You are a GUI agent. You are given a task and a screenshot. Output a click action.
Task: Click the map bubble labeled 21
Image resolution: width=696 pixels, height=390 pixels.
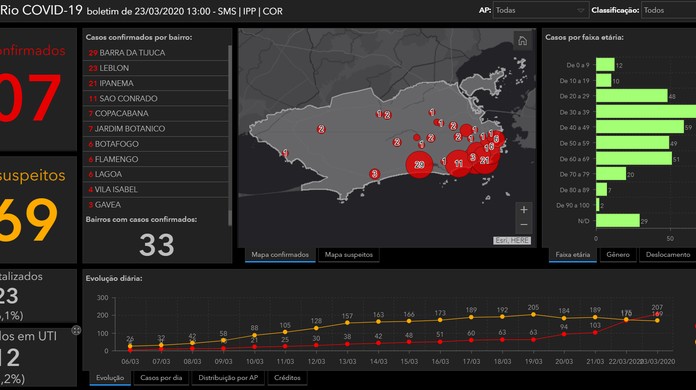484,160
